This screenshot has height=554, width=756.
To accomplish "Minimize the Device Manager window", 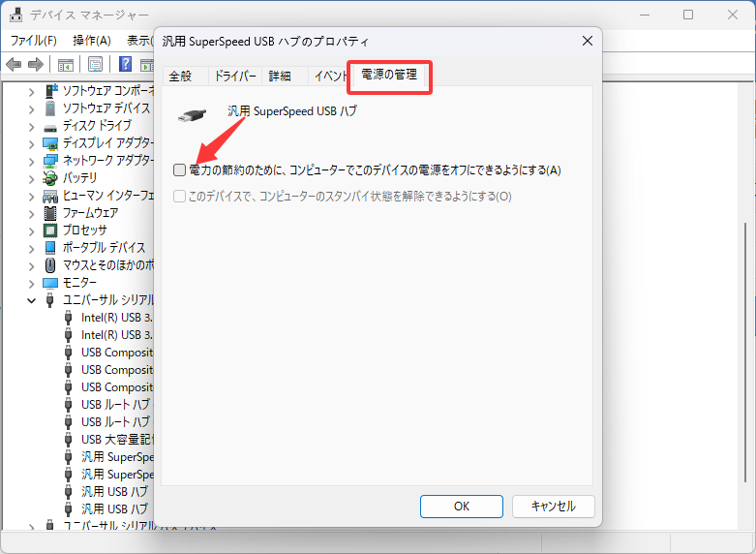I will (644, 15).
